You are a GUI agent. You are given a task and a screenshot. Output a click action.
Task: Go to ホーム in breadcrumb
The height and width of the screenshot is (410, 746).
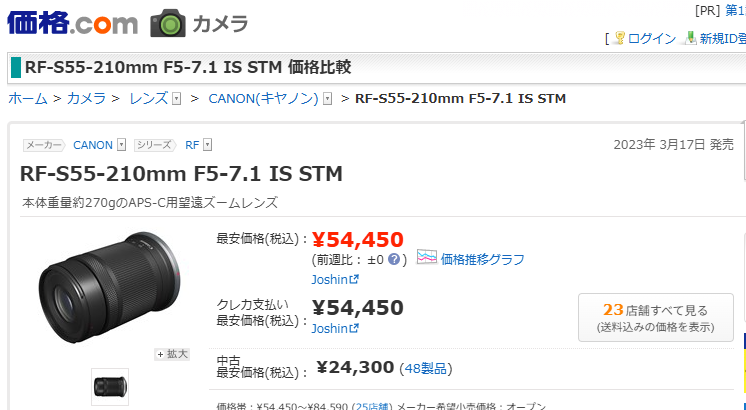click(27, 98)
